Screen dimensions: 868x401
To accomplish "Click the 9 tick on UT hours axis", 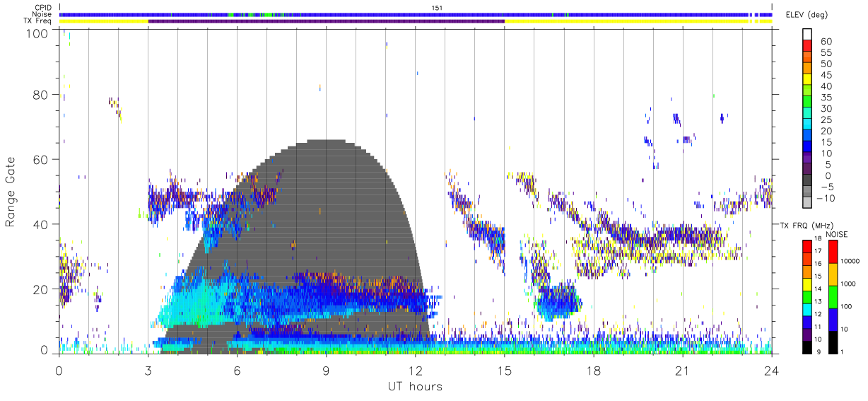I will pyautogui.click(x=327, y=370).
